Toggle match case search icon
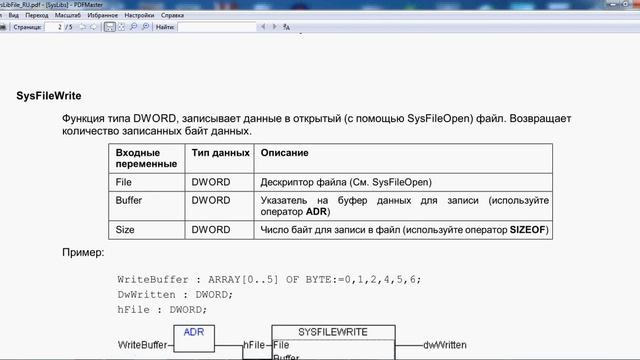Viewport: 640px width, 360px height. click(287, 27)
